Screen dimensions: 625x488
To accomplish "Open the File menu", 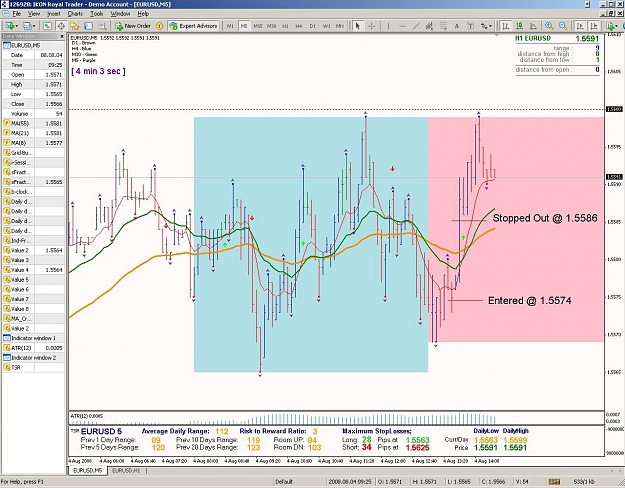I will pyautogui.click(x=16, y=14).
